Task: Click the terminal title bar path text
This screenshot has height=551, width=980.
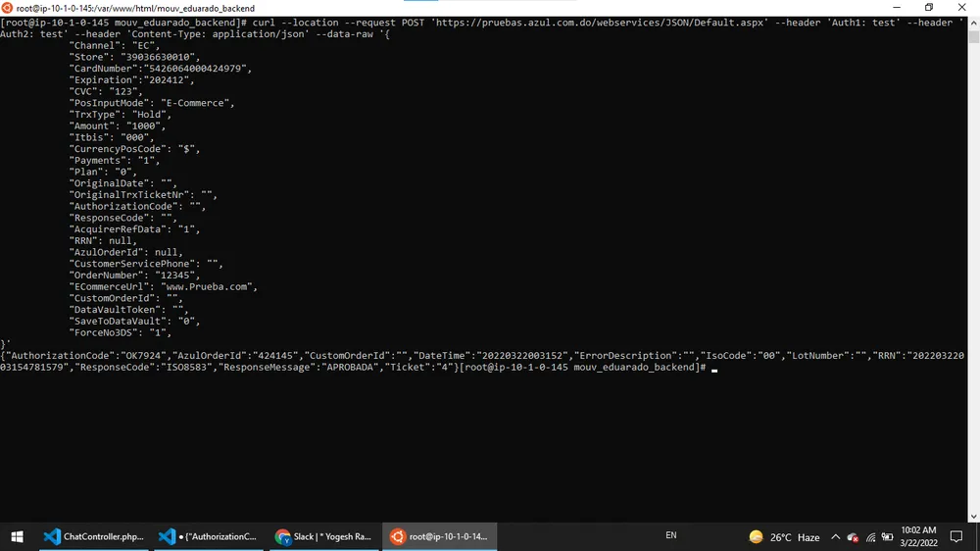Action: (x=135, y=8)
